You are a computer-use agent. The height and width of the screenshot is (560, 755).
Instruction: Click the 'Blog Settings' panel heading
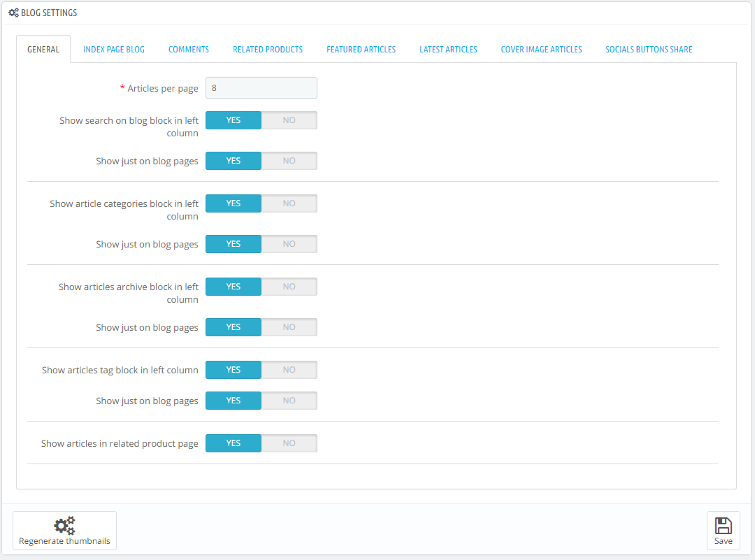click(x=49, y=13)
